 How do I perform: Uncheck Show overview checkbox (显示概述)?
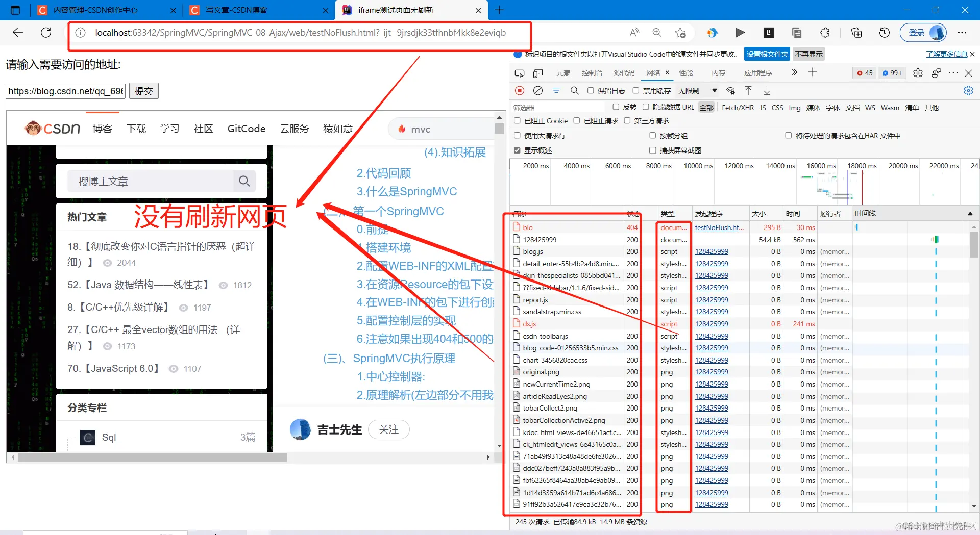coord(517,150)
